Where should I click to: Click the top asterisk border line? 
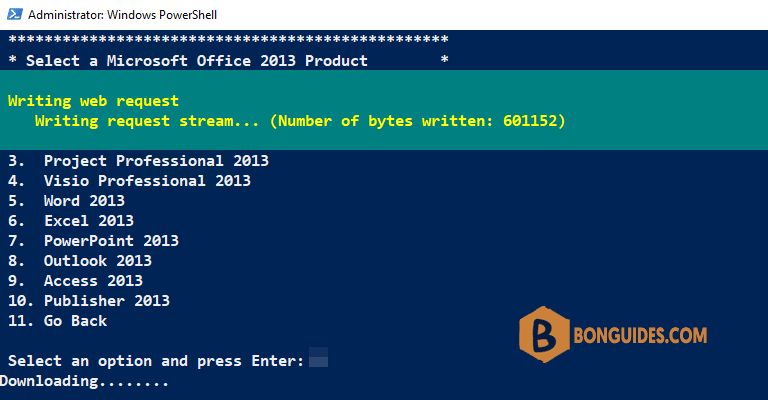coord(228,39)
